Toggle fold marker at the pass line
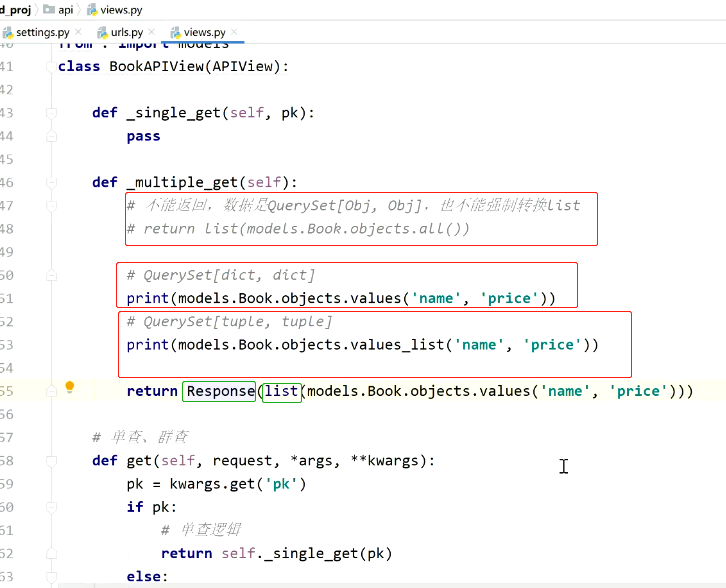This screenshot has width=726, height=588. coord(51,136)
